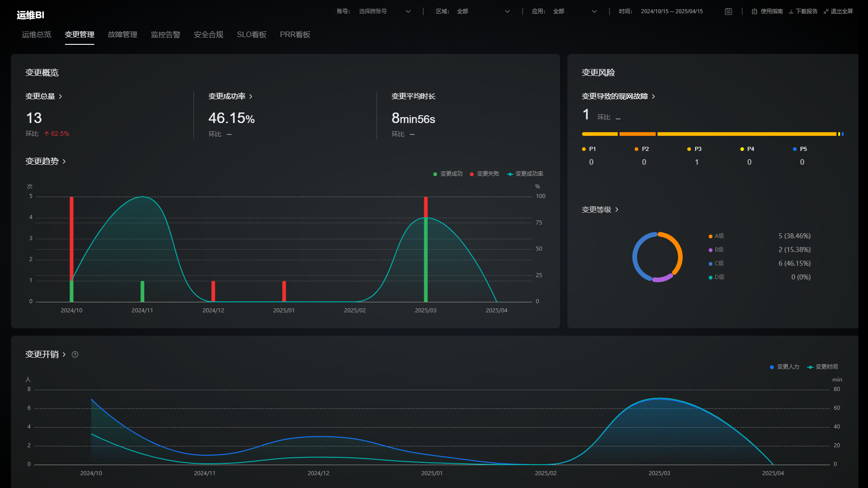Click the help icon next to 变更开销
This screenshot has width=868, height=488.
tap(75, 354)
